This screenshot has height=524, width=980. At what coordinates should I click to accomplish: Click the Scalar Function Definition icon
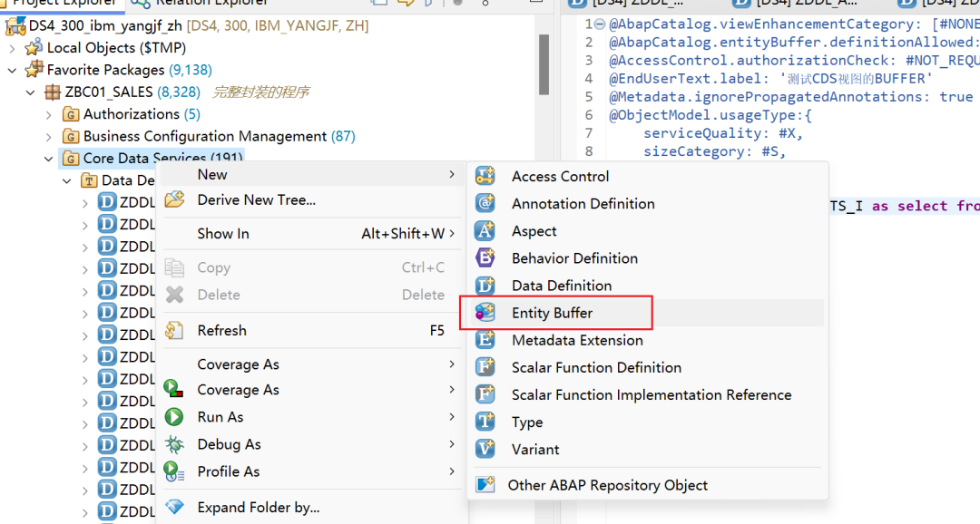pyautogui.click(x=485, y=367)
